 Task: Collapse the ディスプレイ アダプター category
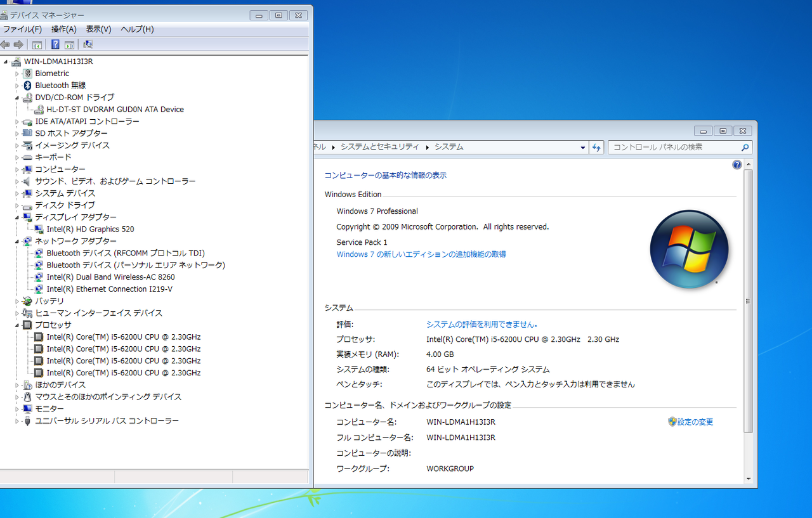(x=18, y=217)
